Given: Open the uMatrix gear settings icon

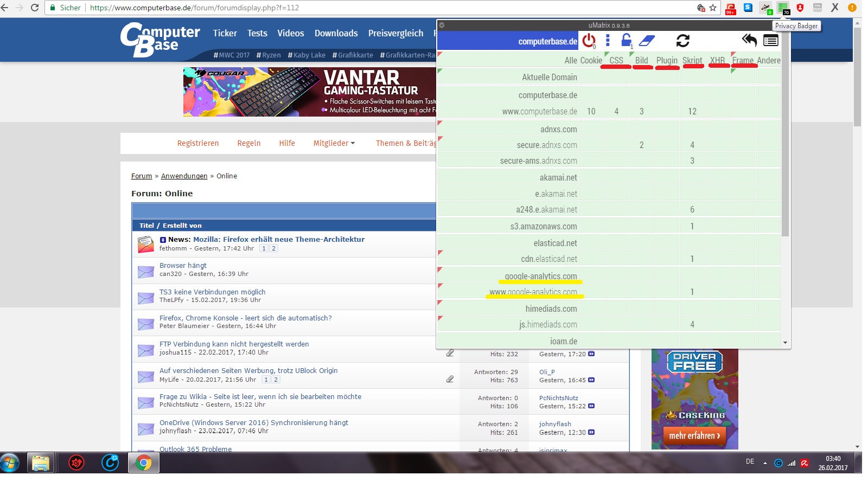Looking at the screenshot, I should [x=442, y=25].
